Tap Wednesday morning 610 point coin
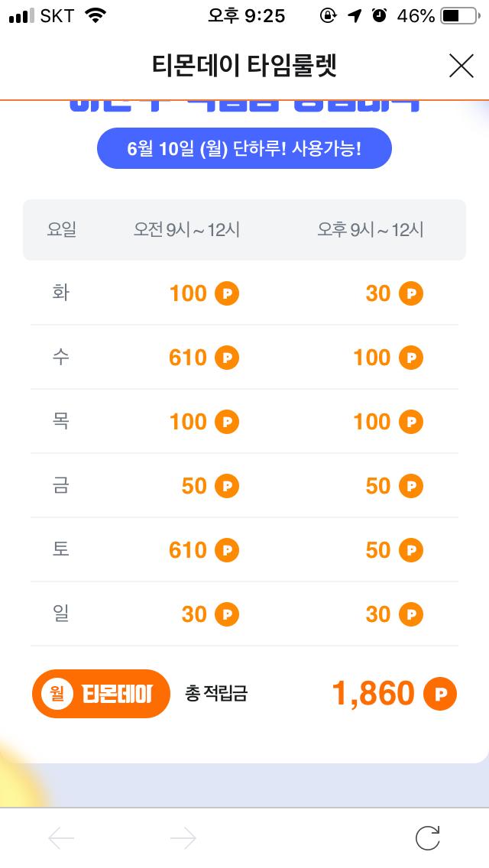This screenshot has height=868, width=489. [227, 358]
